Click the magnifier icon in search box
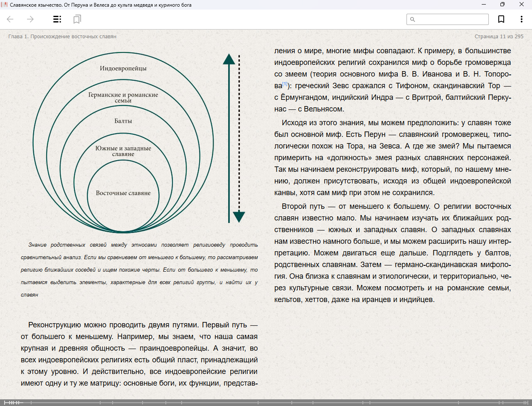532x406 pixels. (x=413, y=20)
